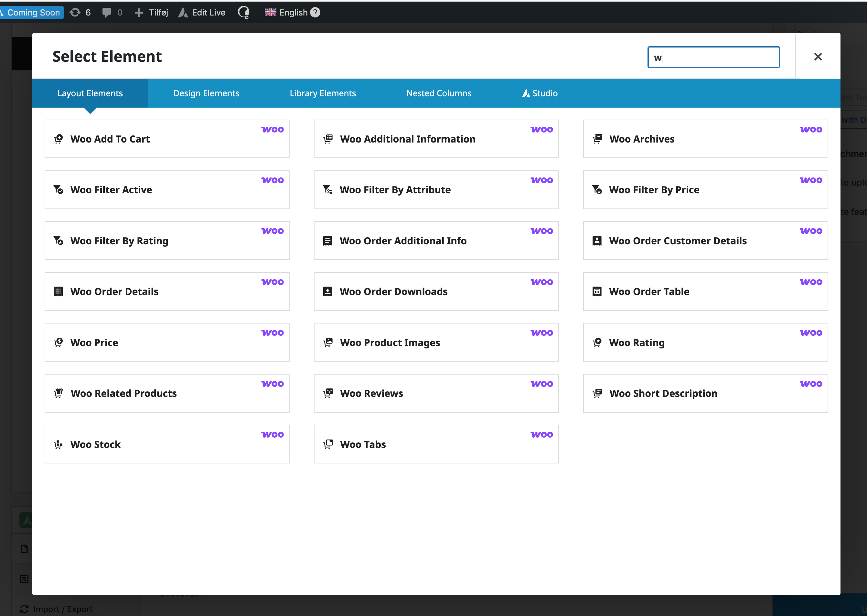The image size is (867, 616).
Task: Close the Select Element dialog
Action: [x=818, y=57]
